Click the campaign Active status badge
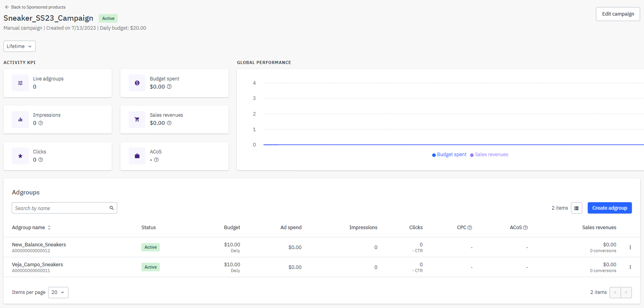 (108, 18)
